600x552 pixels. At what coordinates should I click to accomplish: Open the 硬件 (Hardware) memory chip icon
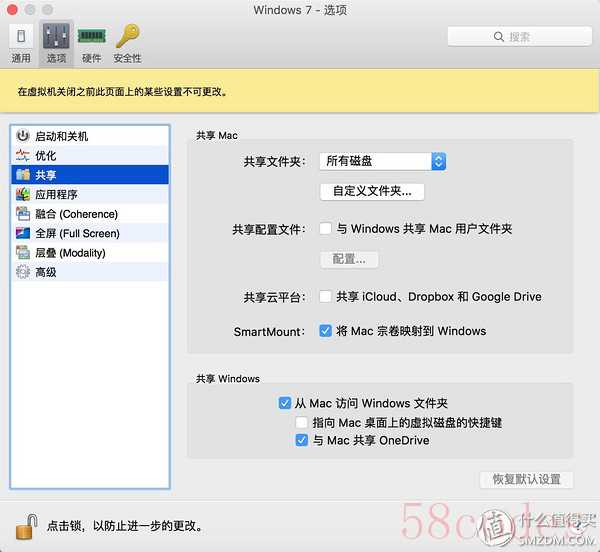(92, 36)
